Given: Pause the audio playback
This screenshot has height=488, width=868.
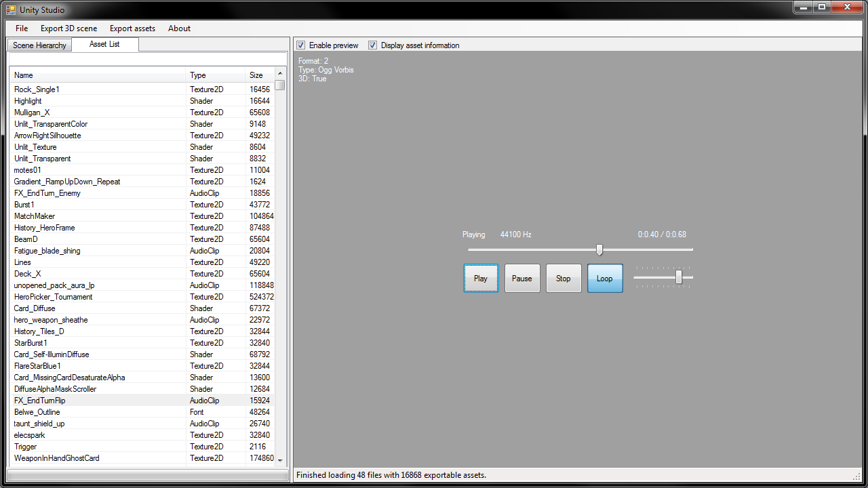Looking at the screenshot, I should pyautogui.click(x=522, y=278).
